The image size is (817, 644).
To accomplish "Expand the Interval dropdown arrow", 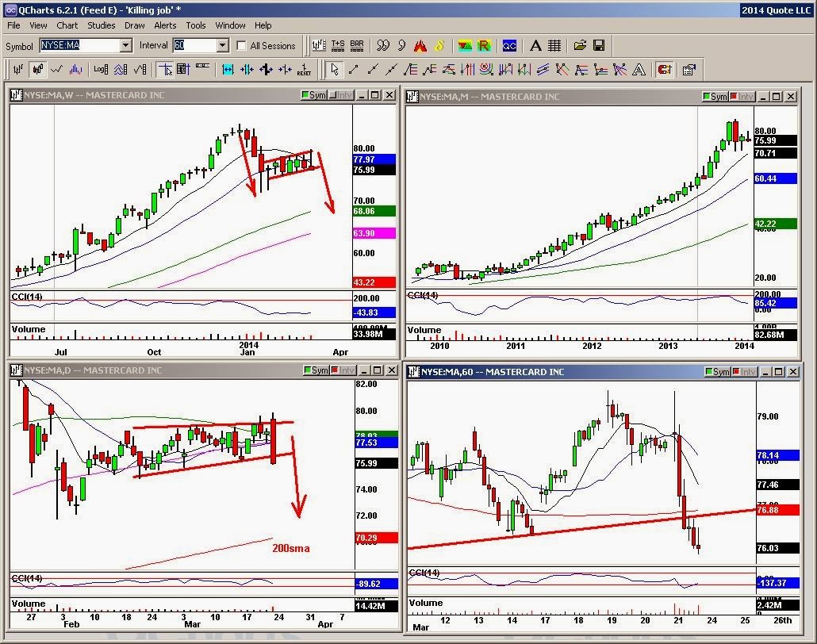I will (222, 46).
